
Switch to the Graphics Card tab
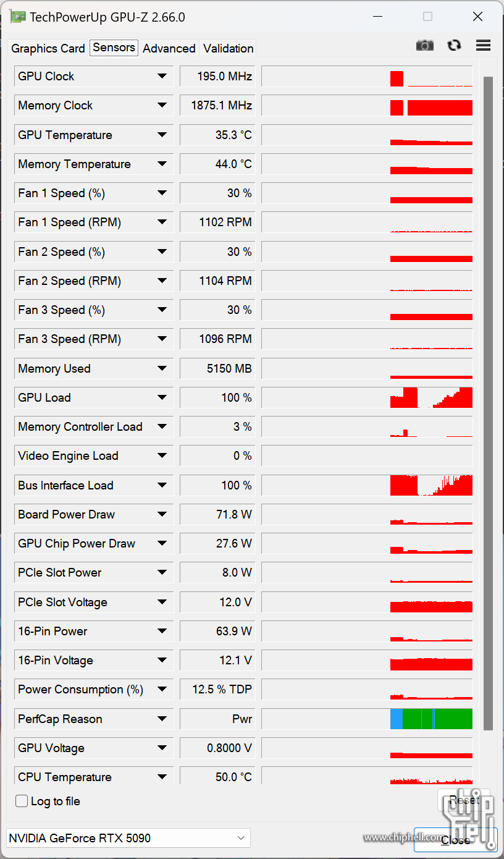click(48, 48)
